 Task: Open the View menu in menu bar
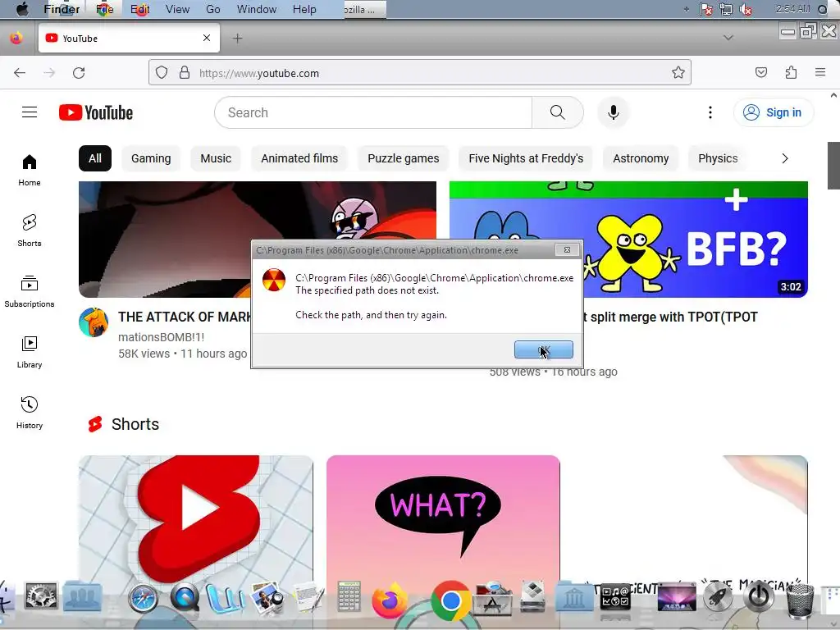(x=177, y=9)
